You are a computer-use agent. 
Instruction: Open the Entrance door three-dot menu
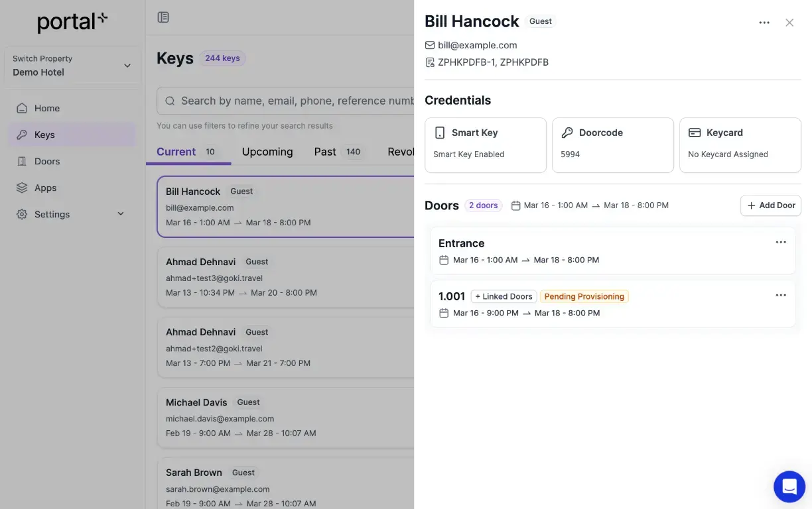[x=781, y=242]
